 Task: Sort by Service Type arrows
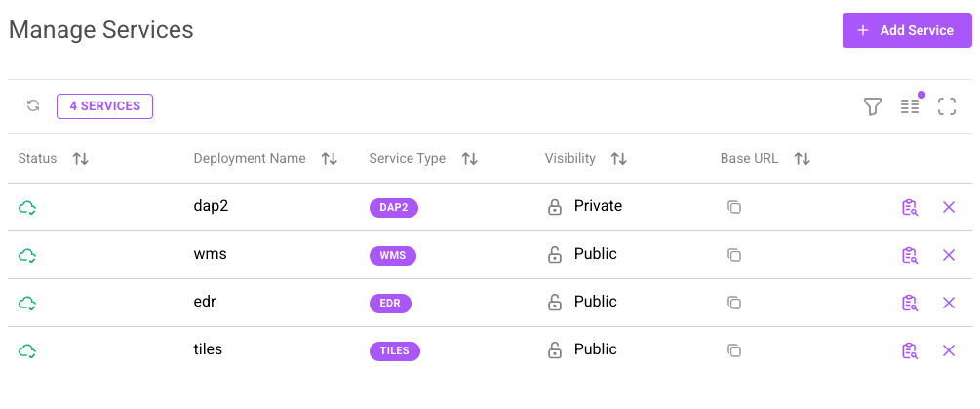pyautogui.click(x=470, y=159)
